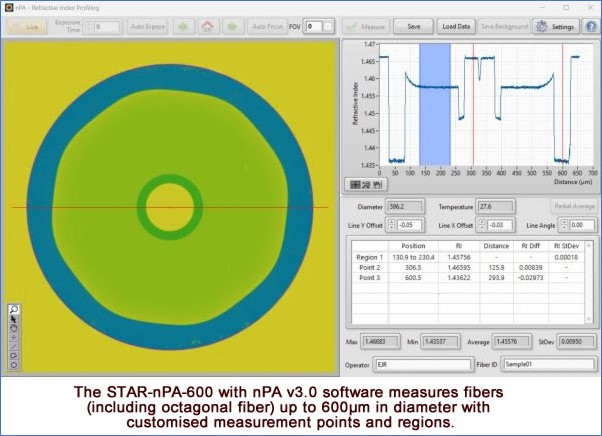This screenshot has height=436, width=602.
Task: Click the Radial Average button
Action: [574, 206]
